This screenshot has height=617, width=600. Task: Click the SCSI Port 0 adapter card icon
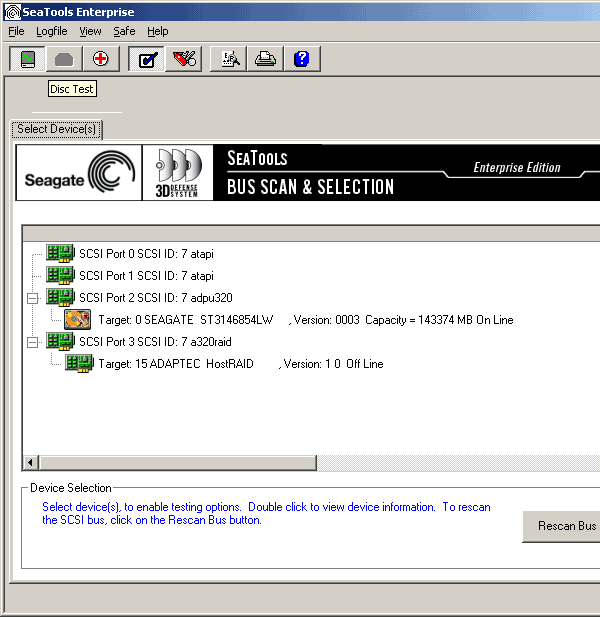coord(60,253)
